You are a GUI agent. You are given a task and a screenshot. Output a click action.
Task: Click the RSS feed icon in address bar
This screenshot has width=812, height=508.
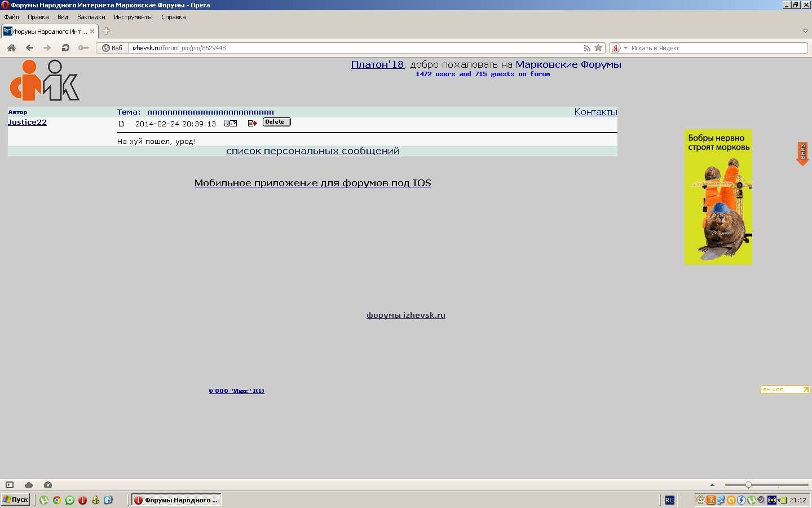[587, 48]
